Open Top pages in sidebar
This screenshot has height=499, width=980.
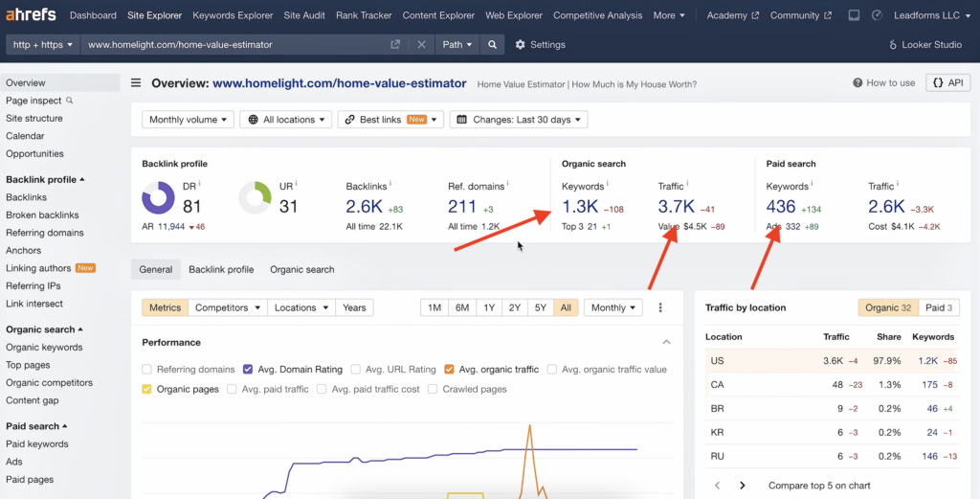[28, 365]
